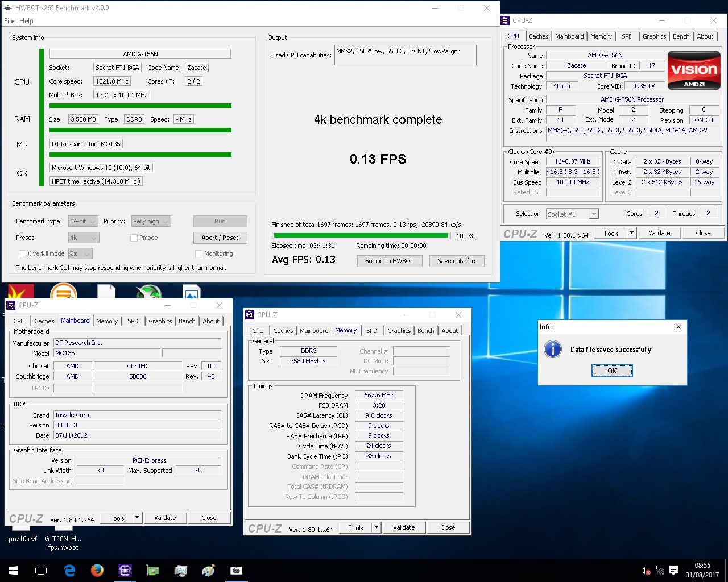This screenshot has width=728, height=582.
Task: Click the Run benchmark button
Action: pyautogui.click(x=220, y=221)
